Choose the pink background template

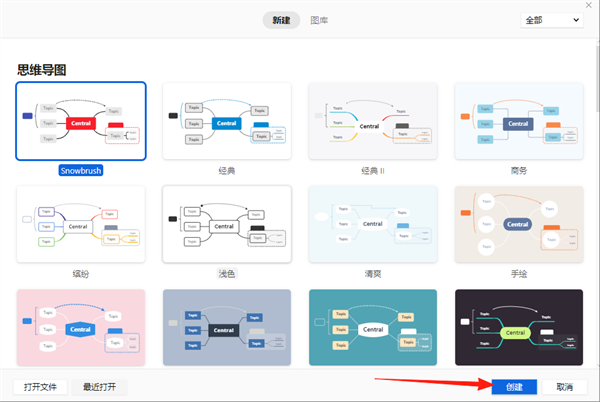tap(81, 327)
